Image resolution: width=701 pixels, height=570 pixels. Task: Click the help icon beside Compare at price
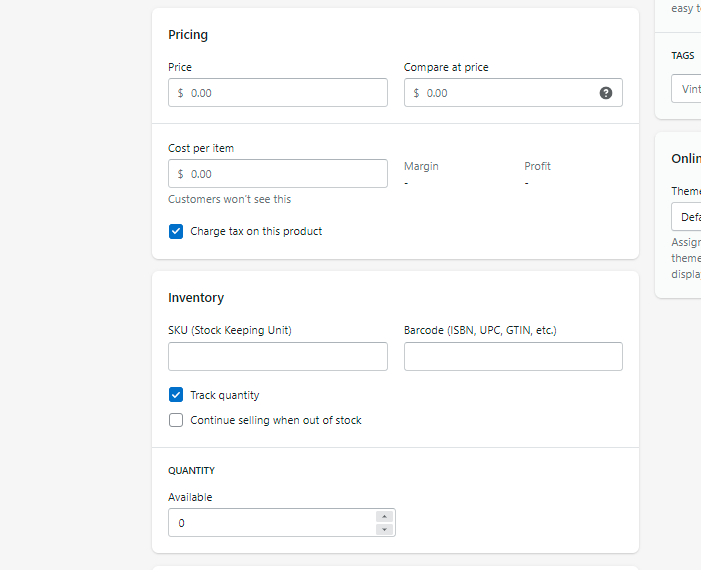click(606, 93)
